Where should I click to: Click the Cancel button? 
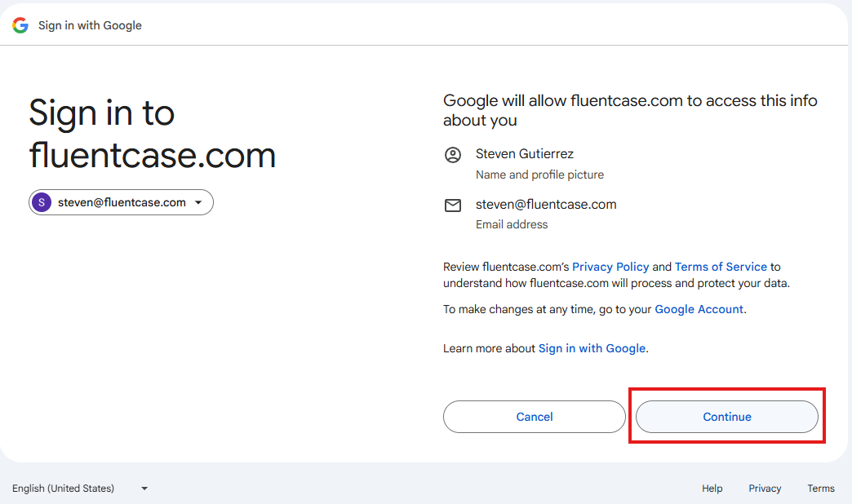[x=534, y=417]
